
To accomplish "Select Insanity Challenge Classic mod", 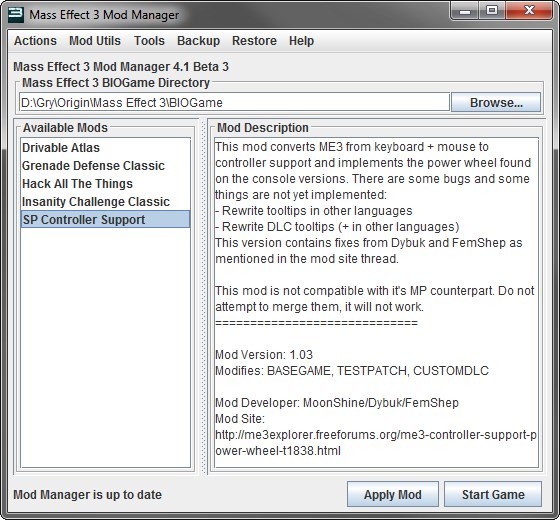I will pos(105,201).
